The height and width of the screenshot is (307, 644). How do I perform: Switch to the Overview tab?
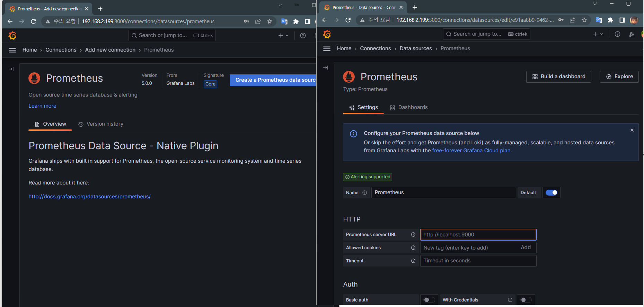[x=50, y=124]
